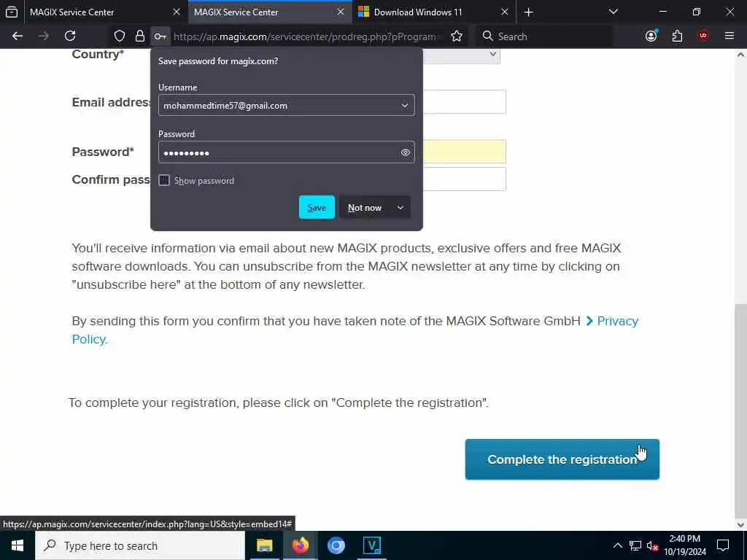Click the site security padlock icon
This screenshot has width=747, height=560.
click(x=139, y=36)
